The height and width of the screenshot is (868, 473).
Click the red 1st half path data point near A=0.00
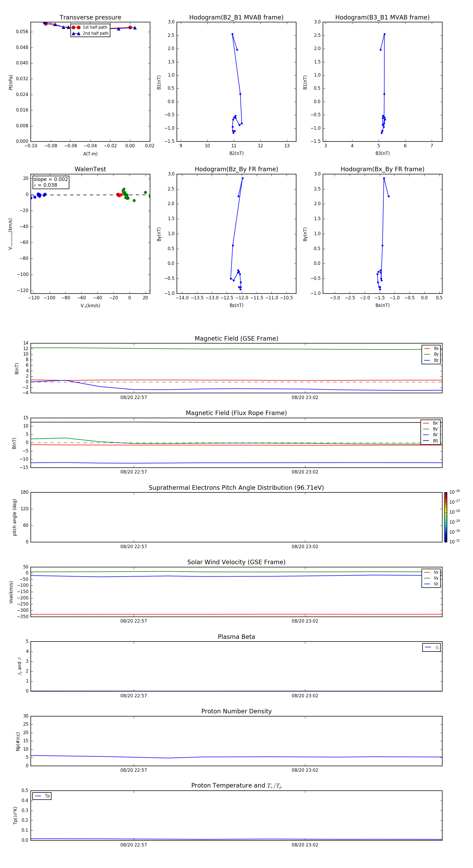(130, 27)
